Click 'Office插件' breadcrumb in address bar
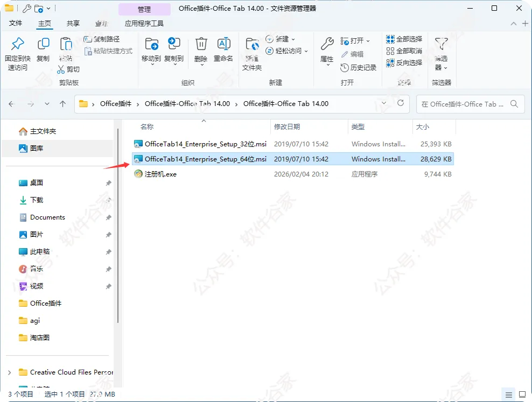The image size is (532, 402). pyautogui.click(x=116, y=104)
